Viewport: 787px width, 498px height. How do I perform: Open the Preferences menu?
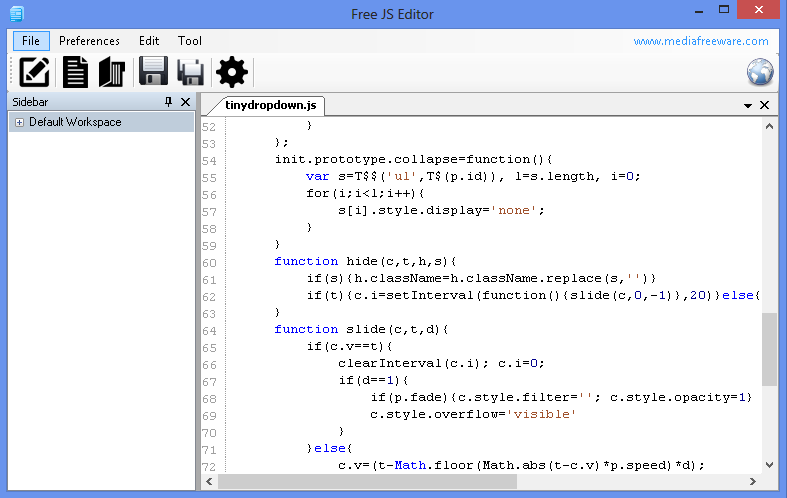[89, 41]
